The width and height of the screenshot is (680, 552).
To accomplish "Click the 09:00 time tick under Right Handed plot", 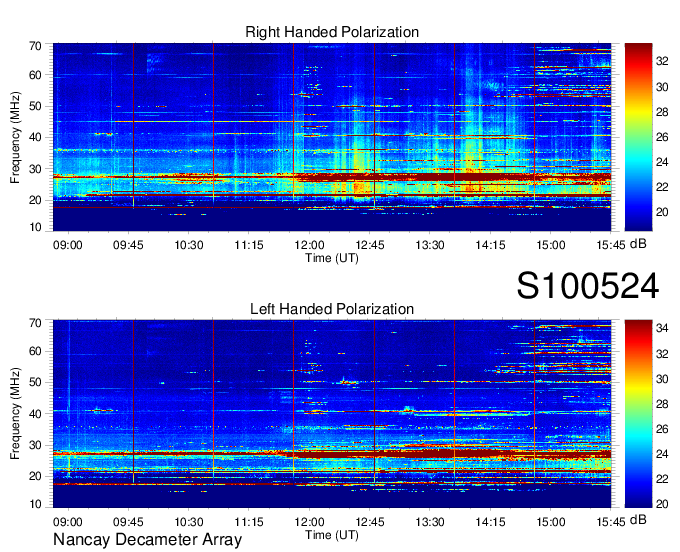I will click(x=68, y=245).
